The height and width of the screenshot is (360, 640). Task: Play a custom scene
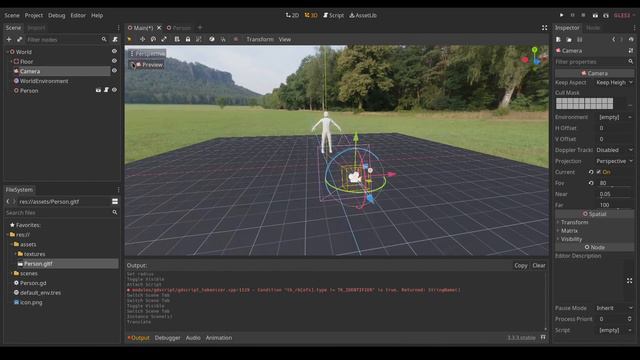[x=606, y=15]
